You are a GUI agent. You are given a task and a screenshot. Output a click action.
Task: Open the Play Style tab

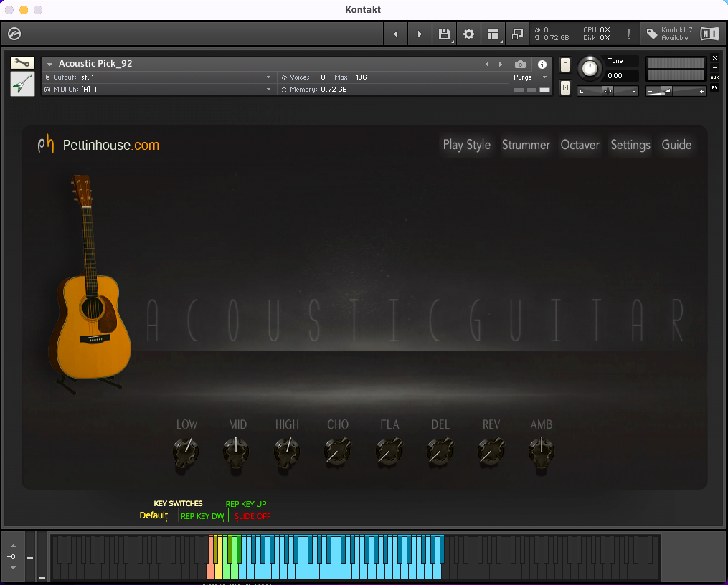[x=467, y=145]
